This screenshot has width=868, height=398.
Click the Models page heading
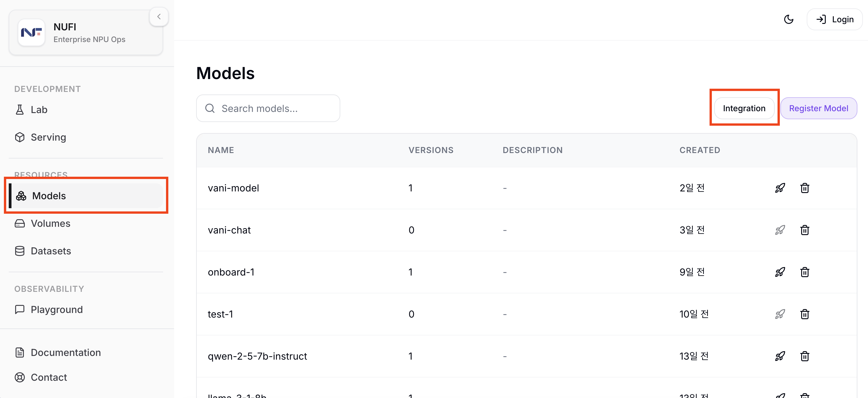tap(225, 73)
